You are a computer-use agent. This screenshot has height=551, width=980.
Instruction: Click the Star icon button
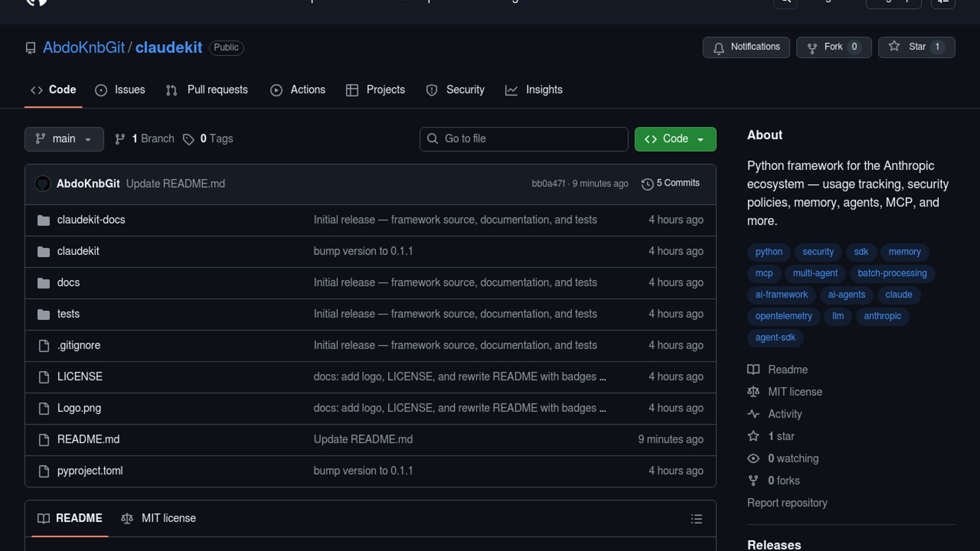click(894, 46)
